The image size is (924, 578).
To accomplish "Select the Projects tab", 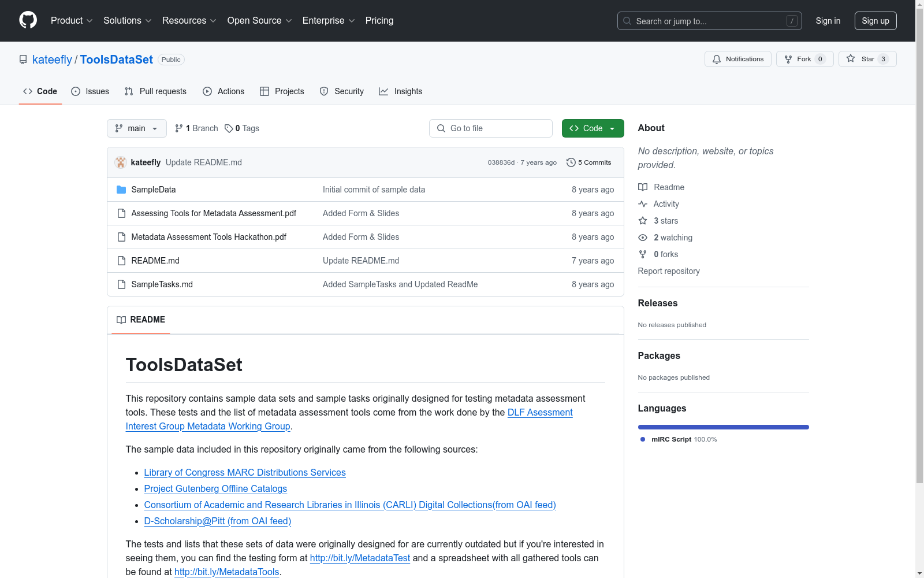I will pyautogui.click(x=282, y=91).
